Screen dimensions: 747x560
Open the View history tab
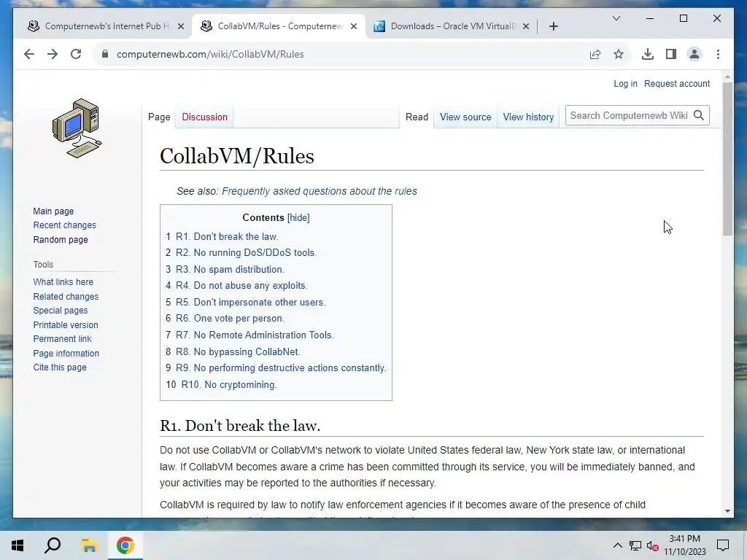pyautogui.click(x=528, y=117)
